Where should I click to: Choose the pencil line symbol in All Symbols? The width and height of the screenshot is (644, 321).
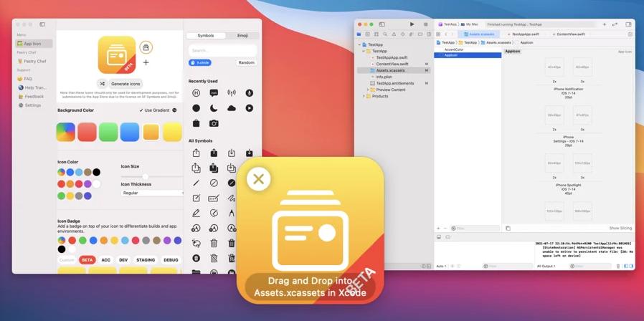[x=196, y=183]
